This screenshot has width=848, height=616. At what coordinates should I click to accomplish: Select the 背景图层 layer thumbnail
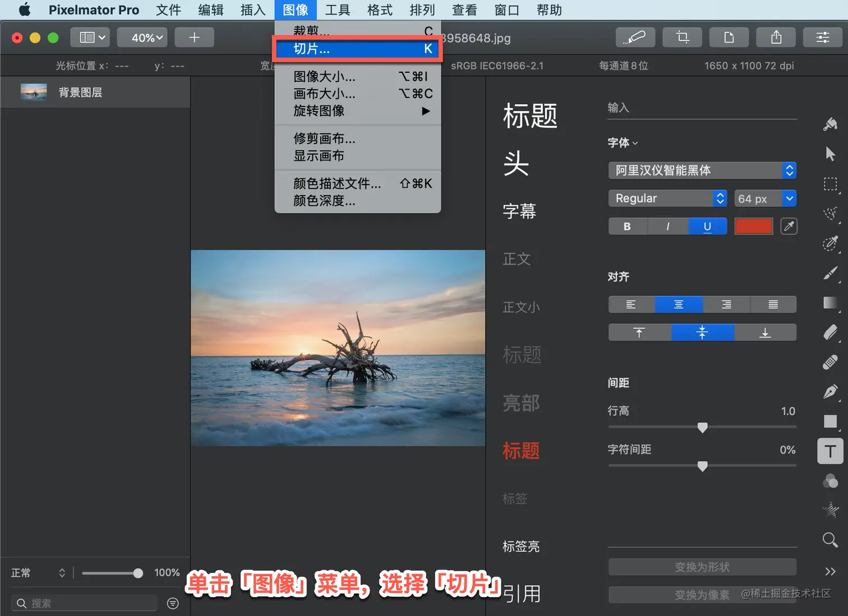(x=34, y=92)
